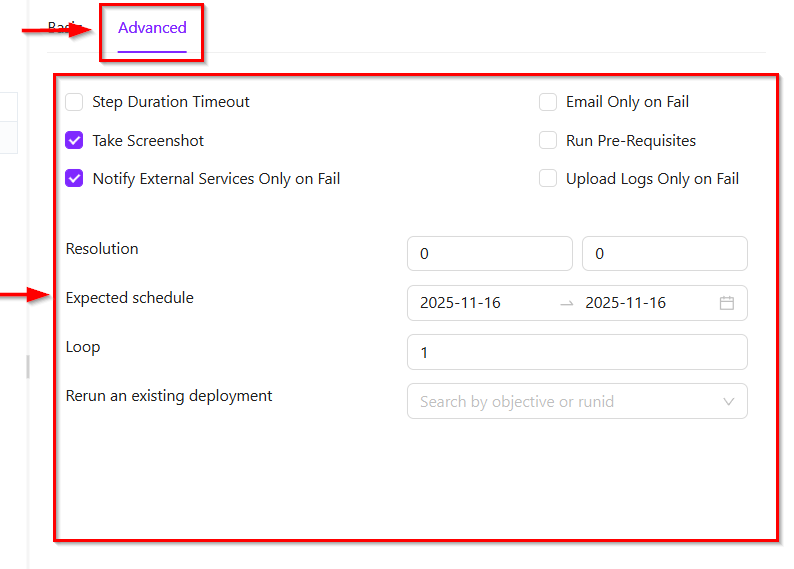
Task: Tick the Run Pre-Requisites checkbox
Action: (x=548, y=141)
